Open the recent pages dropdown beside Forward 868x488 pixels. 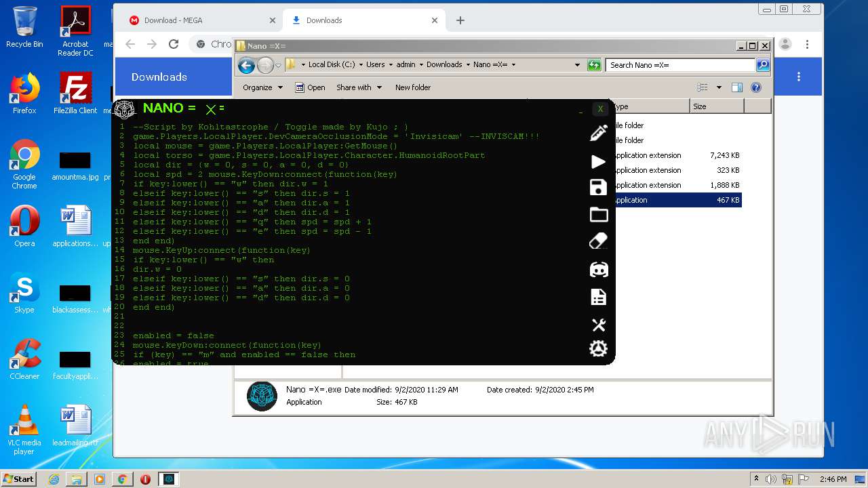(278, 66)
